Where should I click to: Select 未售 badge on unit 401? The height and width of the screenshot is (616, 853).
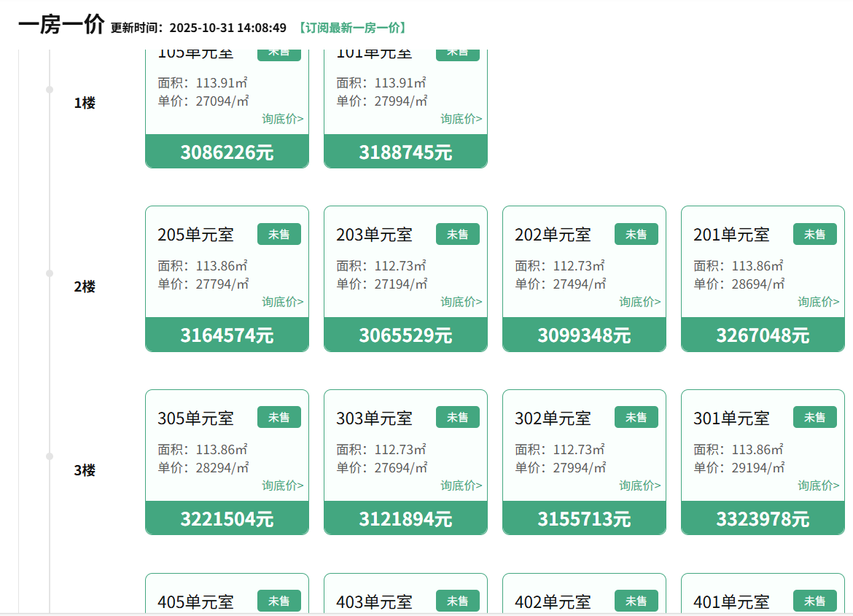(x=814, y=601)
